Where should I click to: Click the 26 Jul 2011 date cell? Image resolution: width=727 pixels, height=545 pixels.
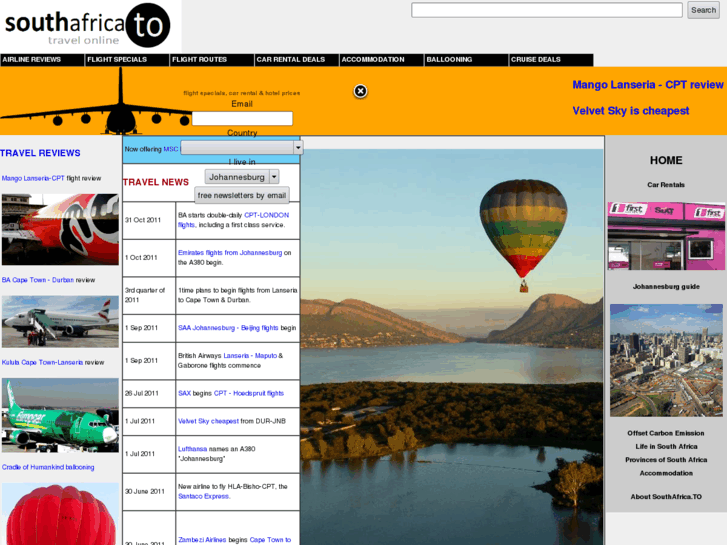[149, 393]
